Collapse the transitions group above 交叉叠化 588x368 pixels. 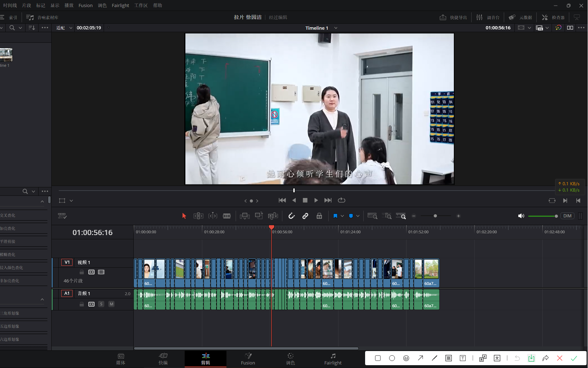pos(42,201)
